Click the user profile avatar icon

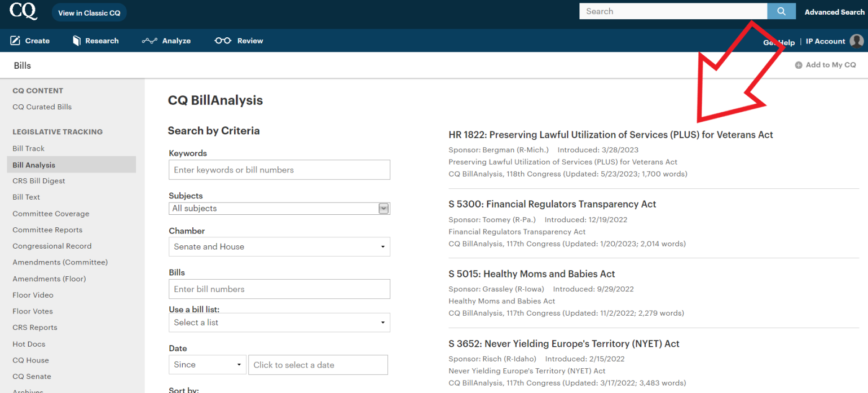pos(857,41)
